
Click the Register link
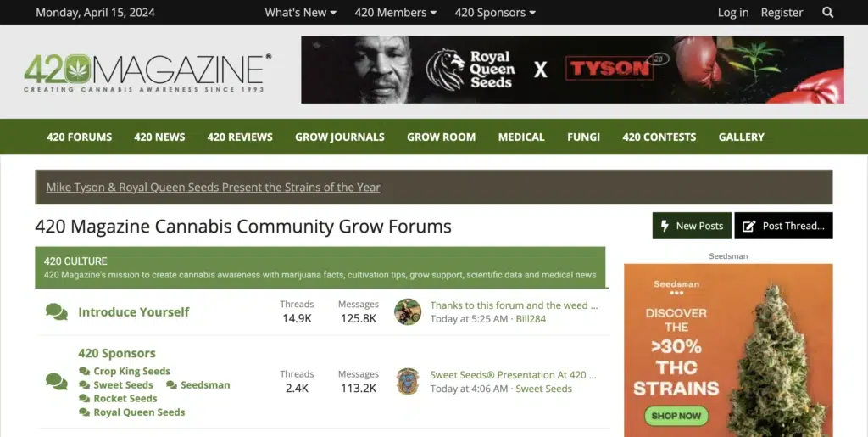click(782, 12)
